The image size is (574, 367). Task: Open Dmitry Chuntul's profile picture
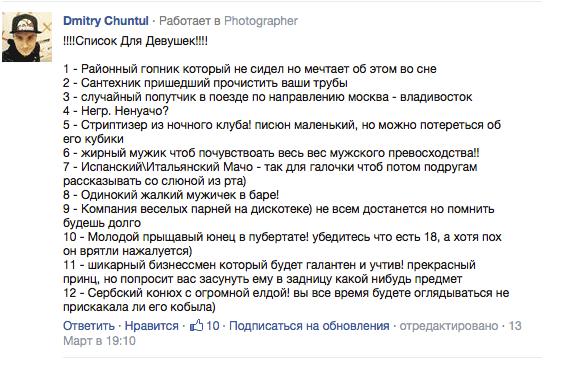point(27,37)
